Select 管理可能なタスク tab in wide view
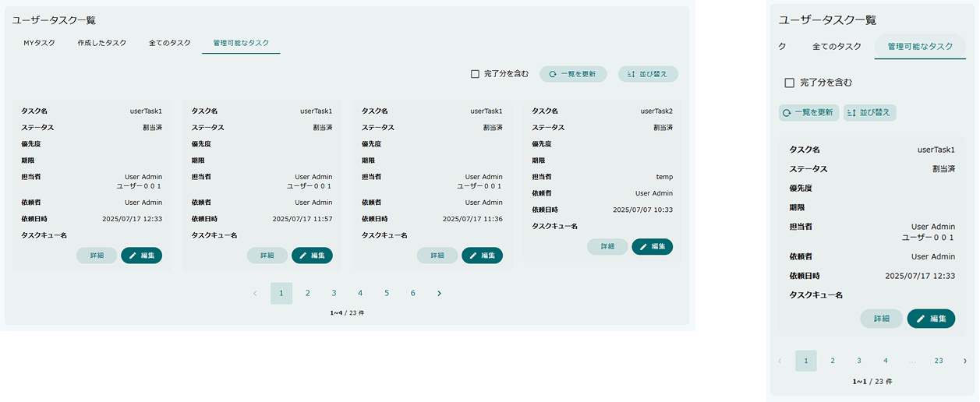Viewport: 980px width, 402px height. pos(241,43)
